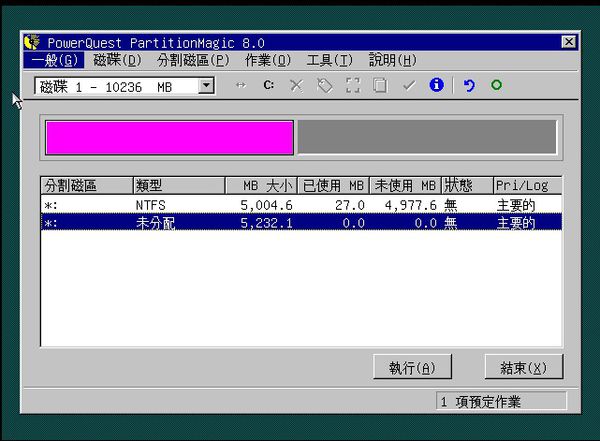
Task: Click the copy partition toolbar icon
Action: 380,85
